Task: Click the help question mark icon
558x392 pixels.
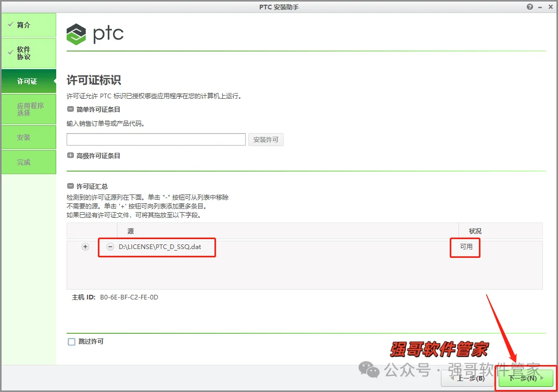Action: coord(530,7)
